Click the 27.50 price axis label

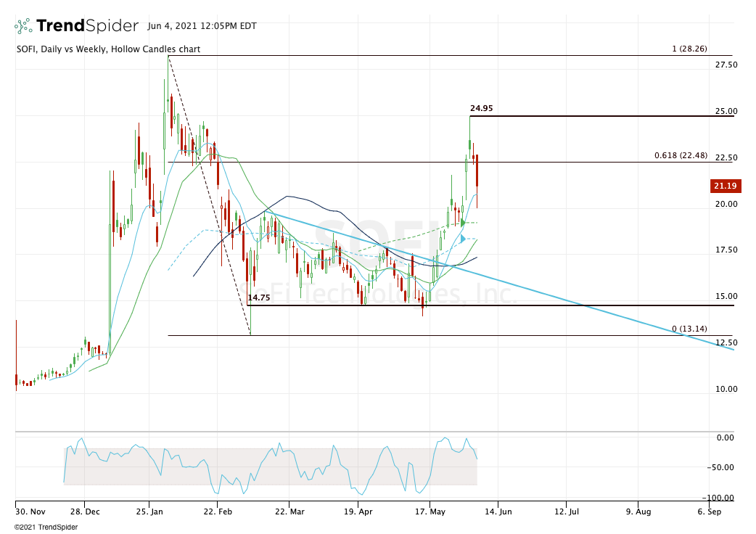click(x=726, y=65)
